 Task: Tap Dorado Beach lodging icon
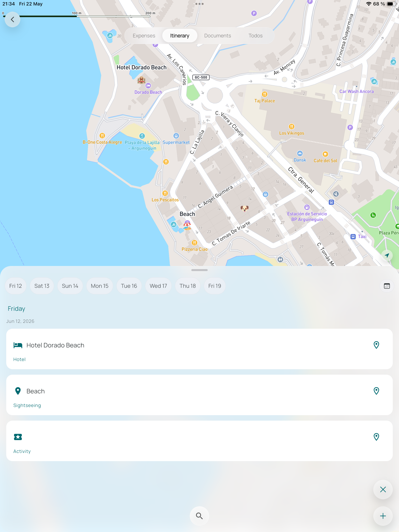click(x=148, y=86)
